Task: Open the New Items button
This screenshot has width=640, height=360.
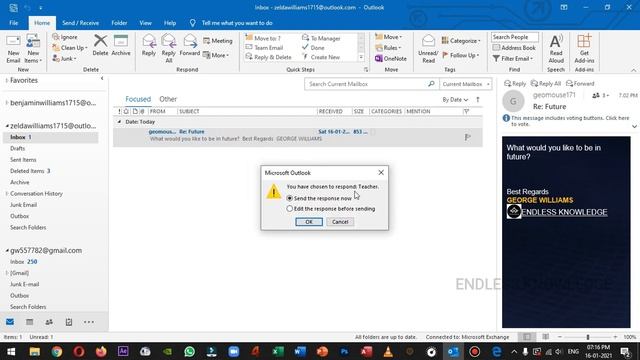Action: [33, 49]
